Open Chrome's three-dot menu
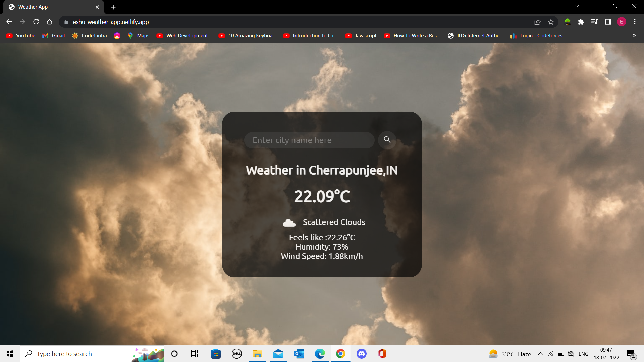This screenshot has height=362, width=644. [x=635, y=22]
